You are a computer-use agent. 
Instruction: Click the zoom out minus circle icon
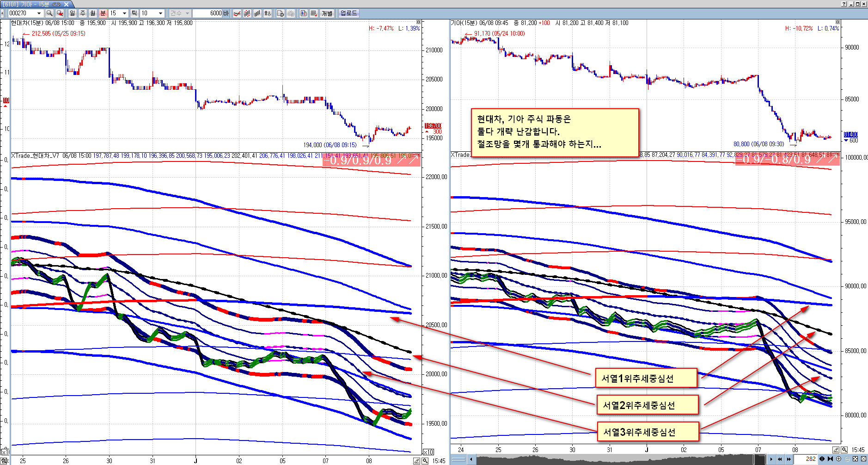click(847, 459)
